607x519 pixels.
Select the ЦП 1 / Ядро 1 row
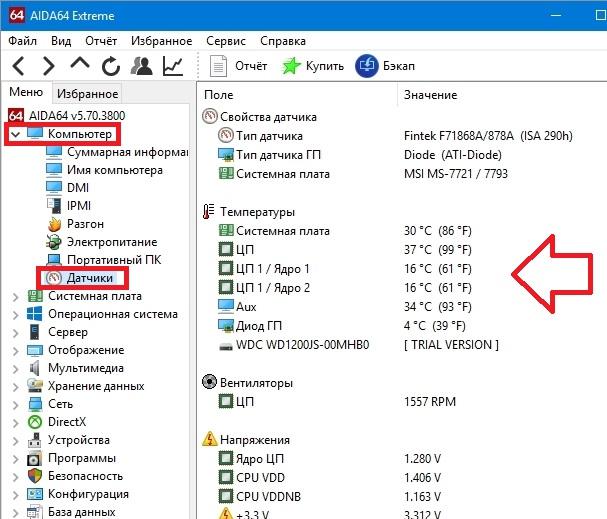click(345, 269)
